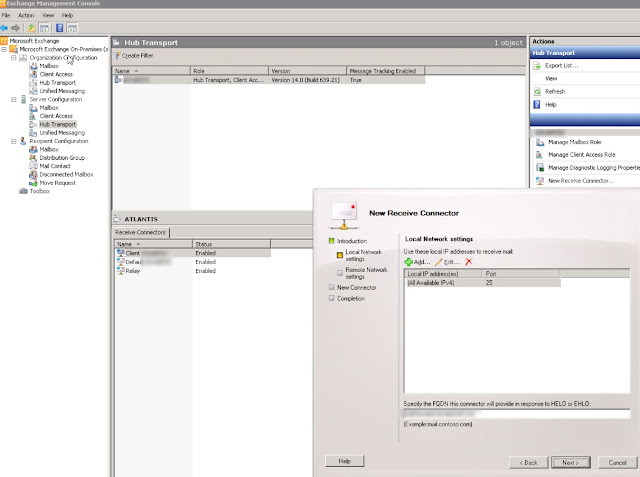Click Manage Client Access Role action

(581, 155)
